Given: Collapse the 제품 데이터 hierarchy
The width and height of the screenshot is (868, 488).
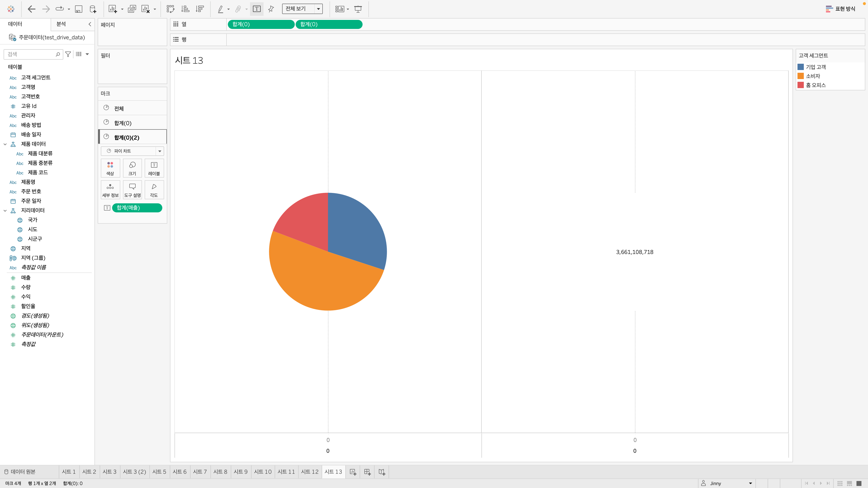Looking at the screenshot, I should pyautogui.click(x=5, y=144).
